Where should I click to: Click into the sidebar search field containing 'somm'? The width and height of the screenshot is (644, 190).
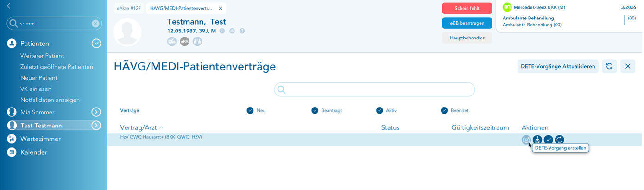[x=54, y=24]
